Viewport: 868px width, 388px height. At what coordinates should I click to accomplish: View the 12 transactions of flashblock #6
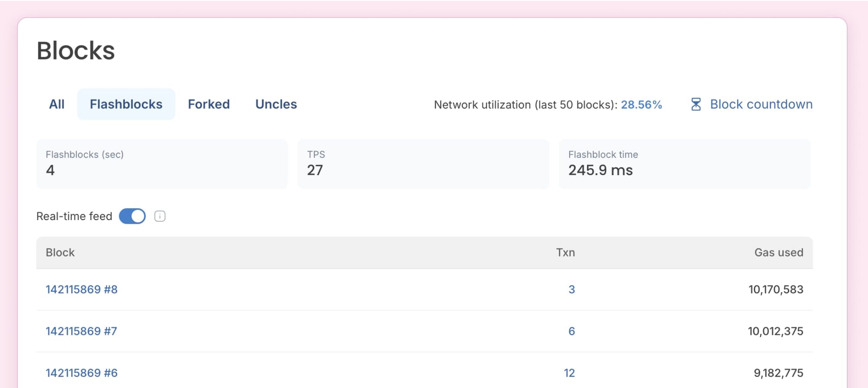pos(569,373)
